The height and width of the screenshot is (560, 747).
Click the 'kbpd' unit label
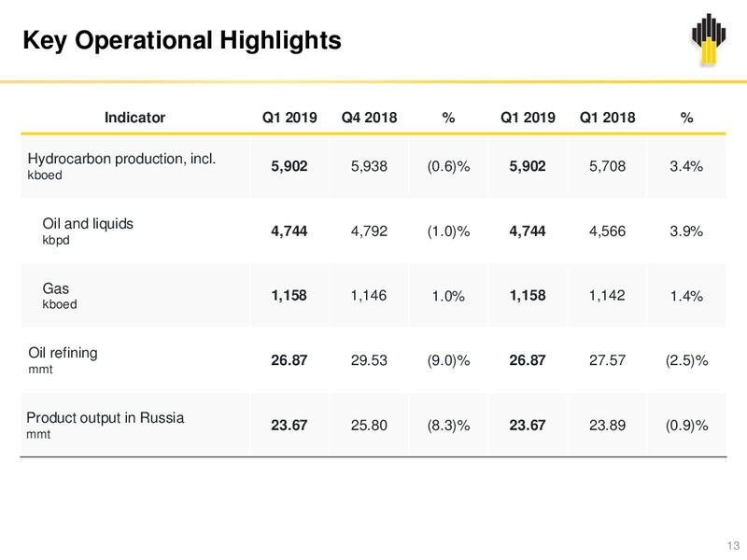click(x=56, y=240)
